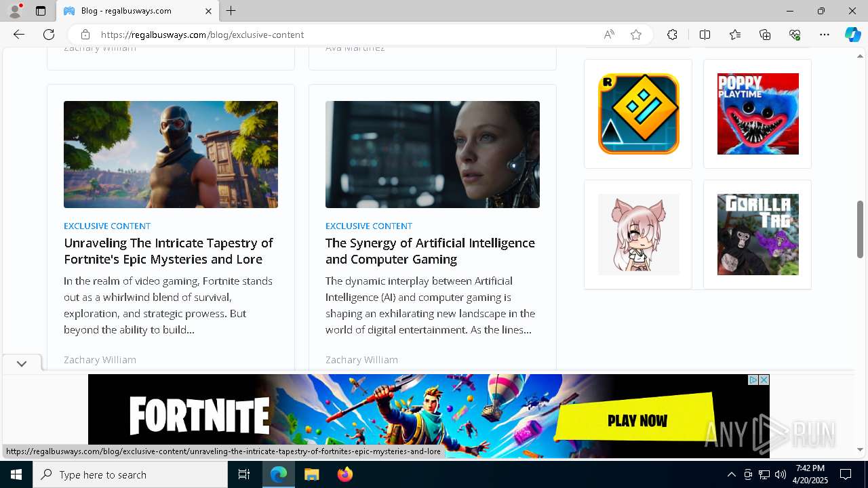Click author Zachary William under Fortnite article
Image resolution: width=868 pixels, height=488 pixels.
[100, 359]
